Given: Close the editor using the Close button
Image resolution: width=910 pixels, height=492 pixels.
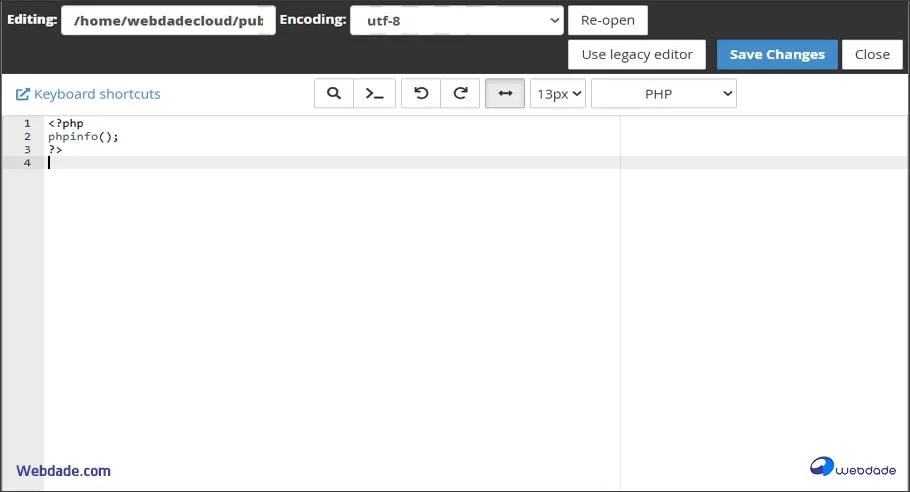Looking at the screenshot, I should click(x=872, y=54).
